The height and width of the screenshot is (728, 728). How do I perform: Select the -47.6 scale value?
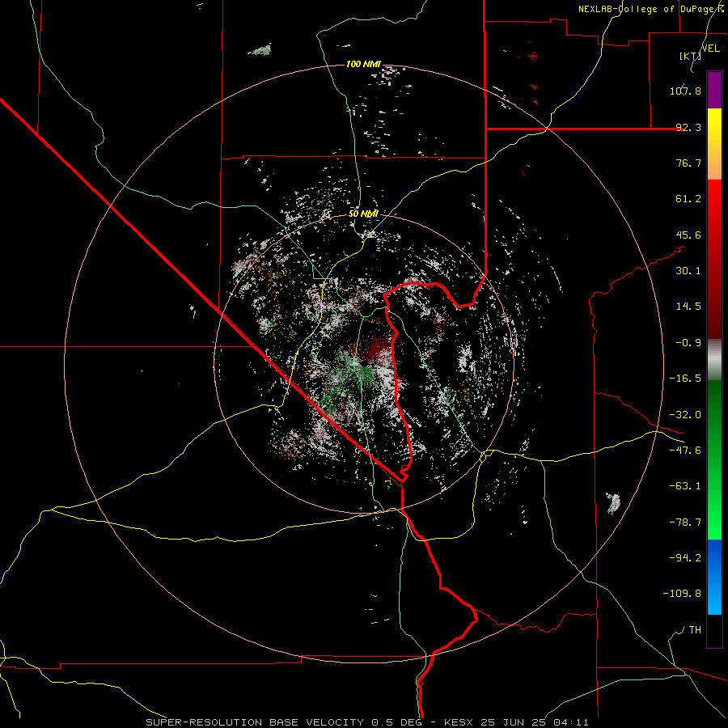[x=685, y=451]
